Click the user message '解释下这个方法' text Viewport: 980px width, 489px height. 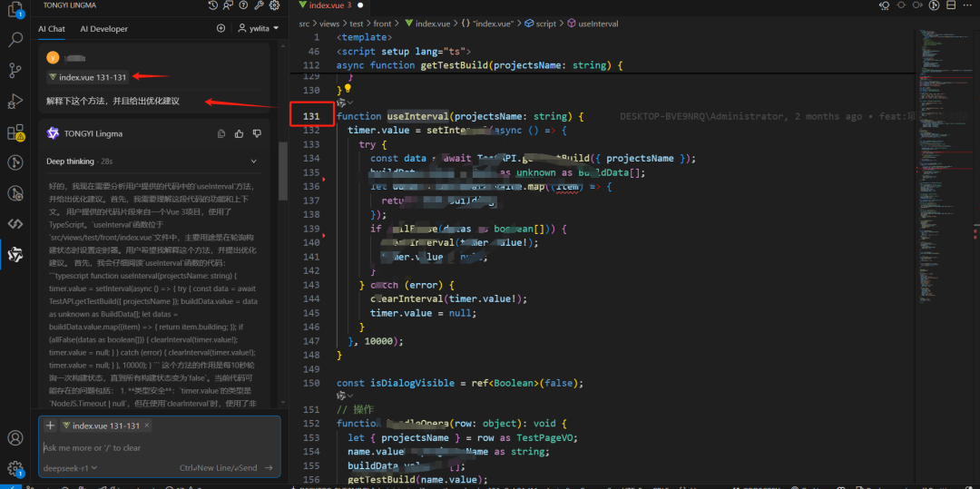[113, 102]
